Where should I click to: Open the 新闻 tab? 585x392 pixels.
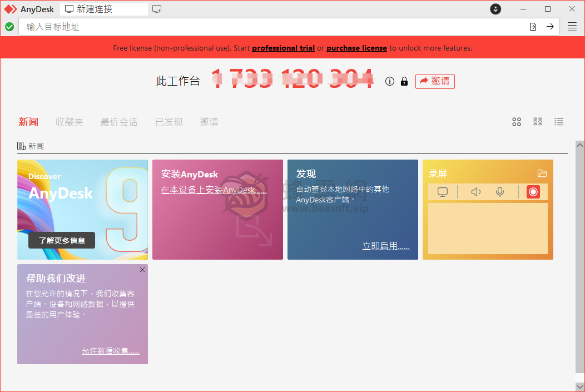28,122
